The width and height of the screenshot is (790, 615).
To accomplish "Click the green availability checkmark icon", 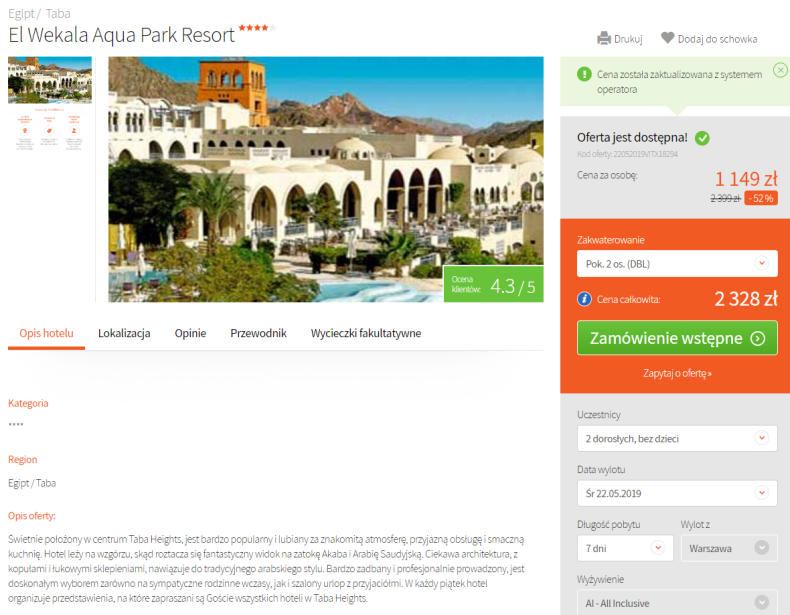I will 702,138.
